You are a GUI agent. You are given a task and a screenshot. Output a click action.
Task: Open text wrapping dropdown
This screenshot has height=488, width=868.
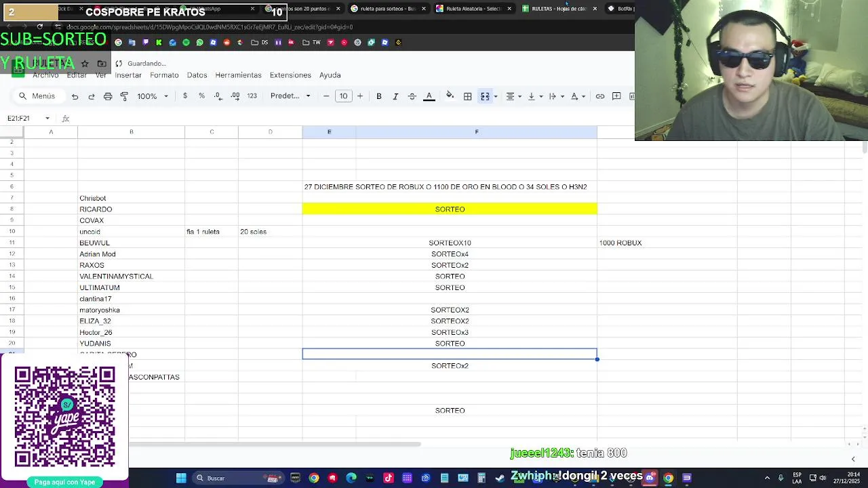tap(555, 96)
